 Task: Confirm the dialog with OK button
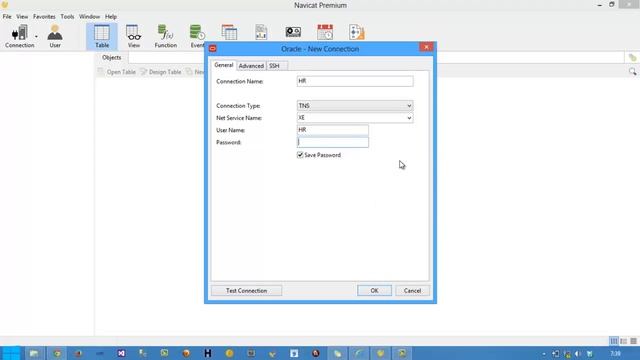click(x=374, y=291)
